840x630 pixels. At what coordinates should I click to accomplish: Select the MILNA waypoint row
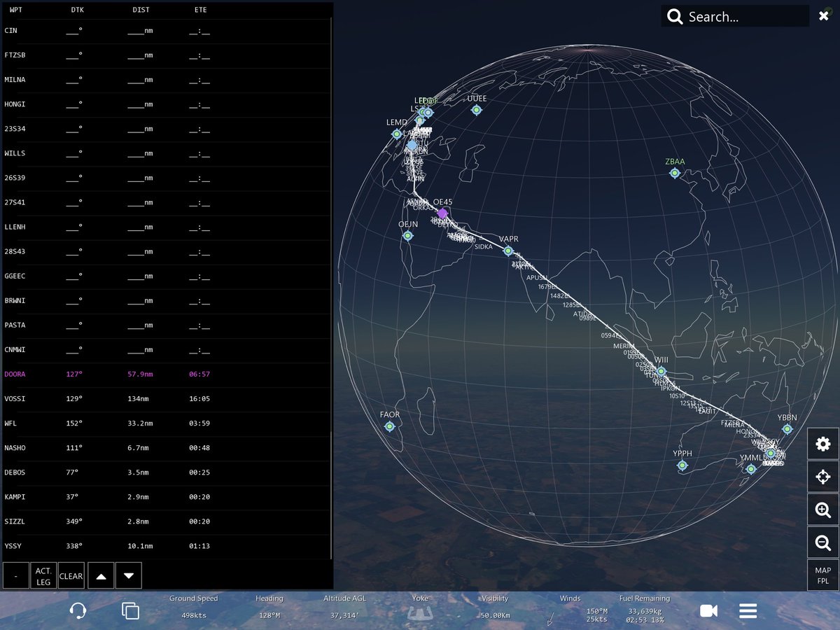[x=165, y=80]
